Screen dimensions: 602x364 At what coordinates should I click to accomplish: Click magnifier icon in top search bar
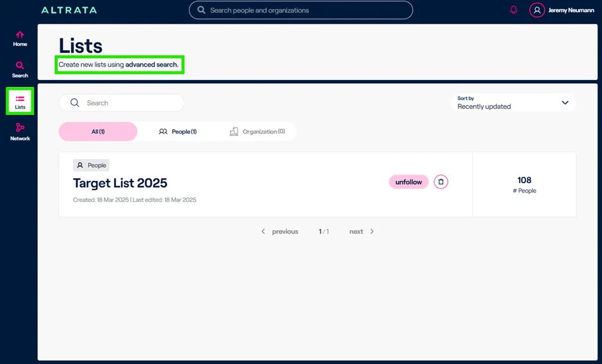[x=201, y=10]
